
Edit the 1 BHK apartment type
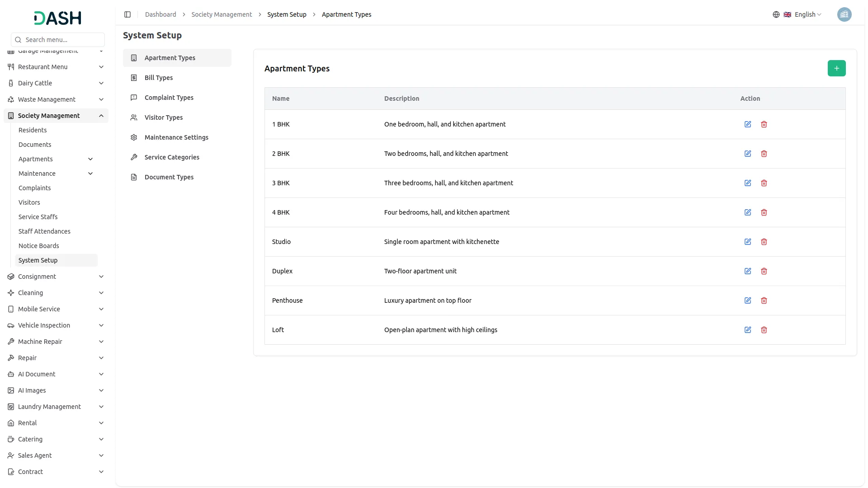click(748, 124)
